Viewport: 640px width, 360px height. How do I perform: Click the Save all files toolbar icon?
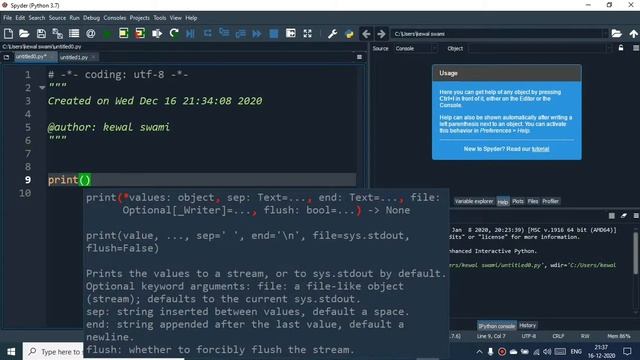58,33
